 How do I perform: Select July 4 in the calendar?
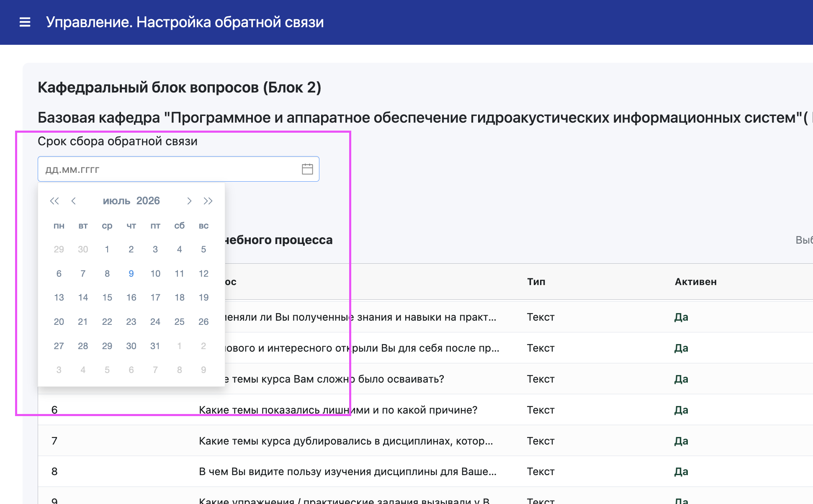[x=179, y=249]
